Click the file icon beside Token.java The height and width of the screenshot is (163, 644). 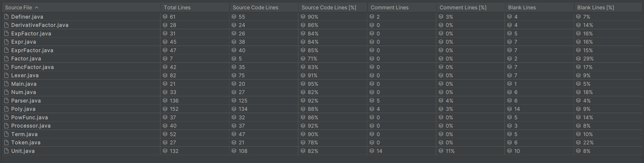6,142
